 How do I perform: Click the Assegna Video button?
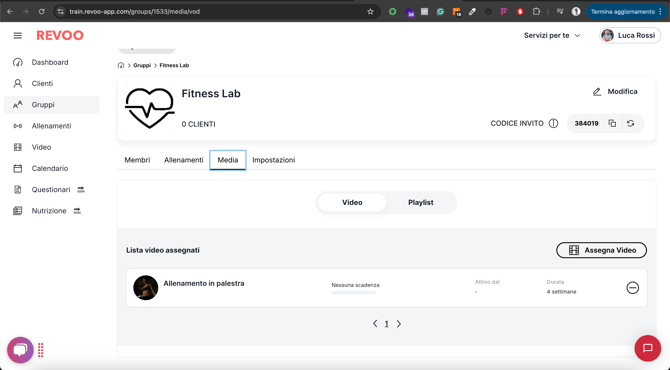(602, 250)
